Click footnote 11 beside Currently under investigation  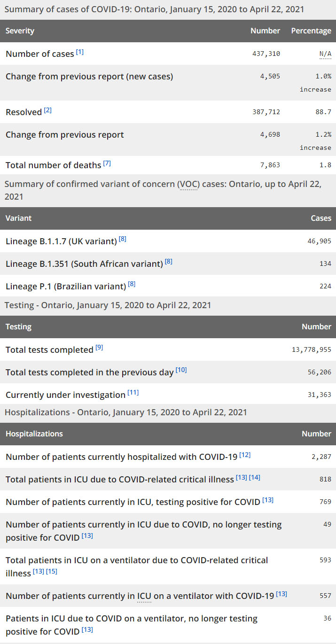click(x=133, y=393)
